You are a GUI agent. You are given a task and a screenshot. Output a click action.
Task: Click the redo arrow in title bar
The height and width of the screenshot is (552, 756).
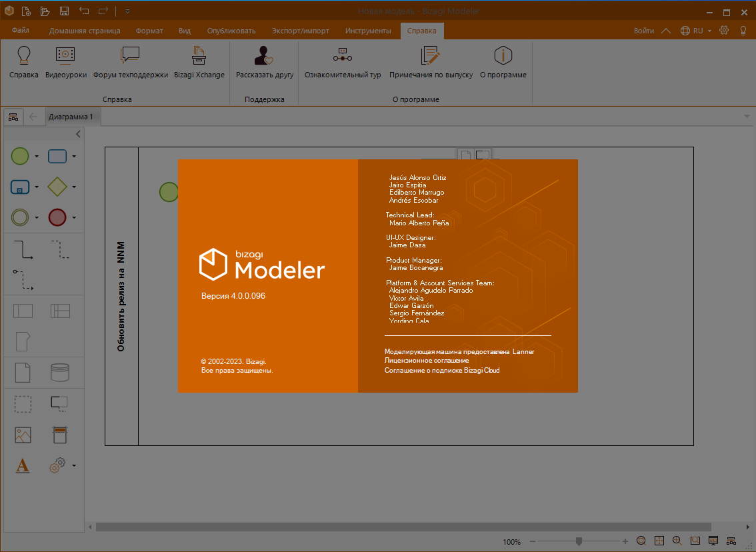(103, 11)
